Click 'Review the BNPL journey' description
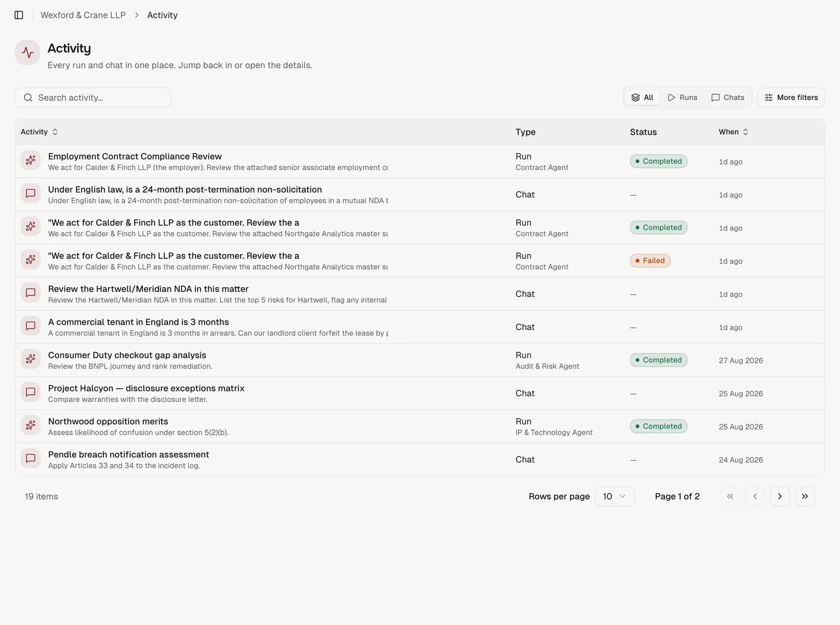This screenshot has width=840, height=625. (130, 366)
